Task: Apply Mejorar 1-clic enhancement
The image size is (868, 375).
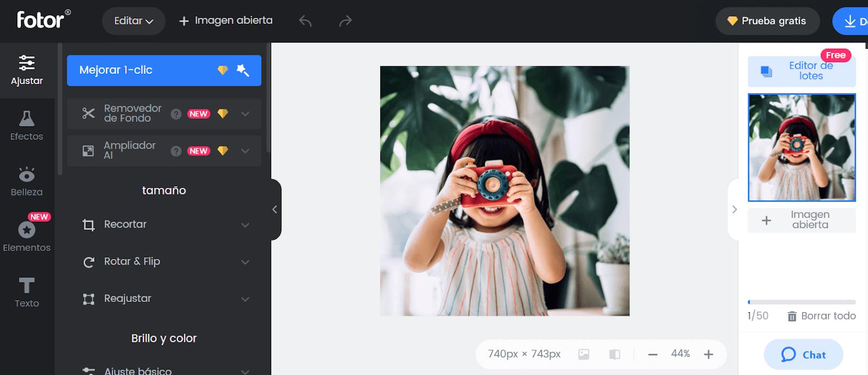Action: tap(164, 70)
